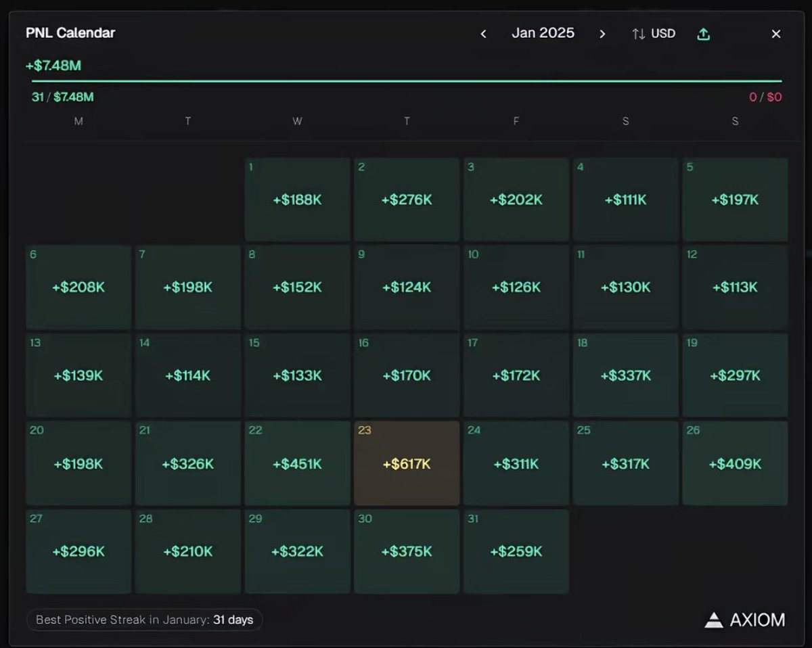Select day 3 cell showing +$202K
Image resolution: width=812 pixels, height=648 pixels.
coord(516,200)
